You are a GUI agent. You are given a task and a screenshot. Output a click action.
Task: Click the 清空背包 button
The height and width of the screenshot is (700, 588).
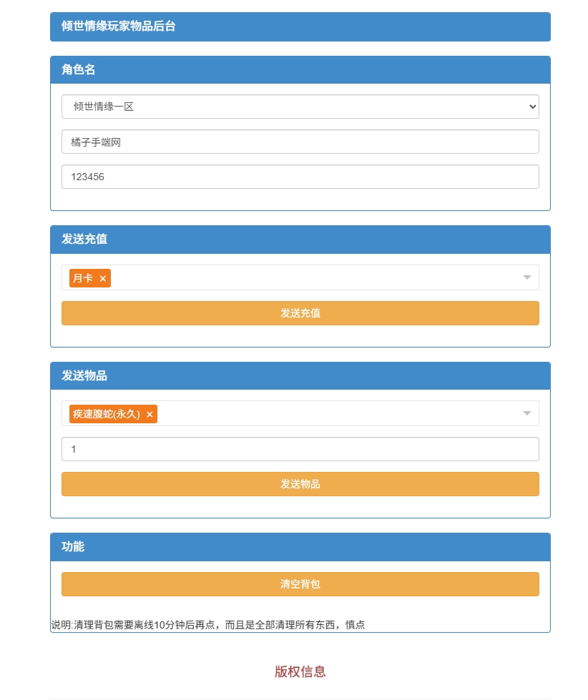(x=300, y=584)
